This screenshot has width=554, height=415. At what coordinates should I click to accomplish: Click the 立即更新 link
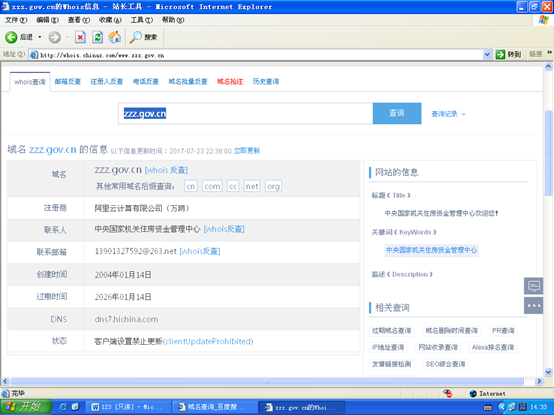tap(247, 150)
